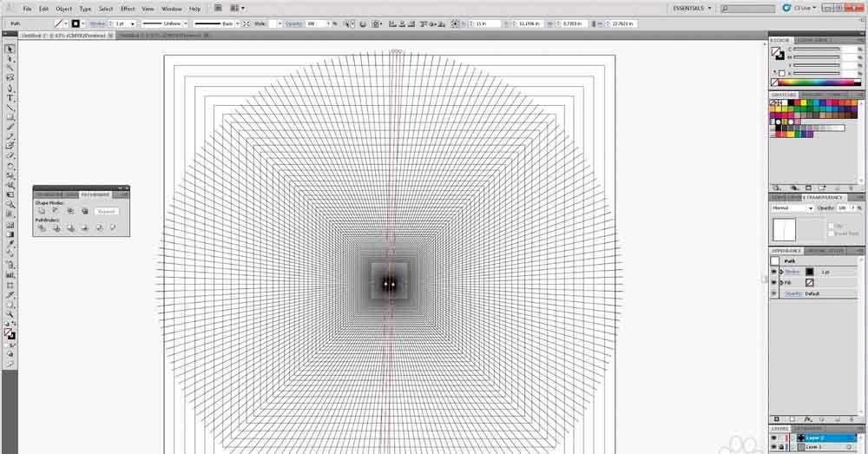This screenshot has width=868, height=454.
Task: Click the CS Live label button
Action: [805, 9]
